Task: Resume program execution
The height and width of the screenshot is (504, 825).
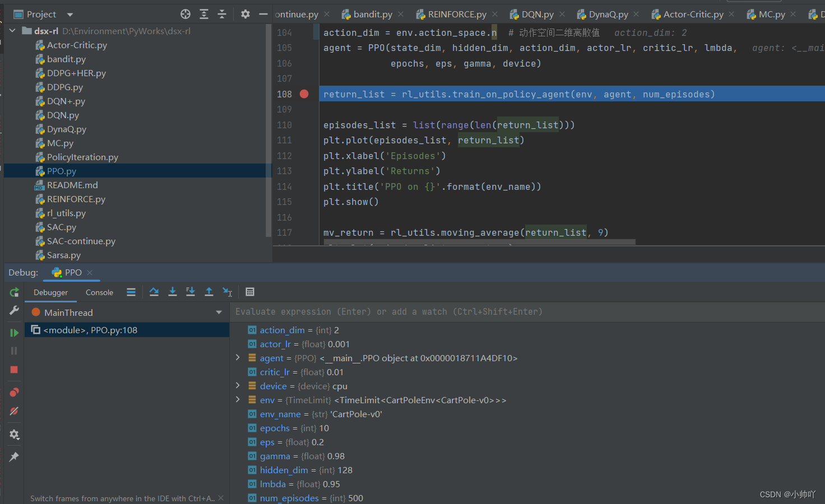Action: [14, 333]
